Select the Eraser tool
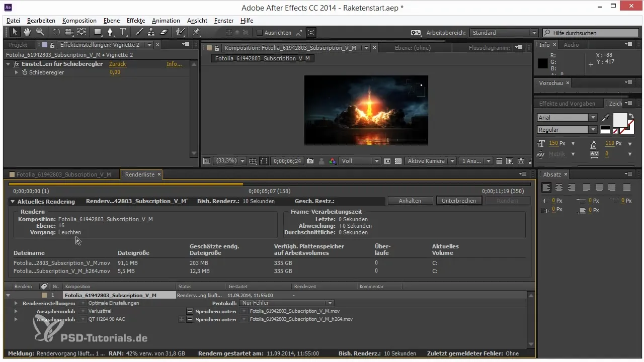Screen dimensions: 644x362 (x=164, y=32)
